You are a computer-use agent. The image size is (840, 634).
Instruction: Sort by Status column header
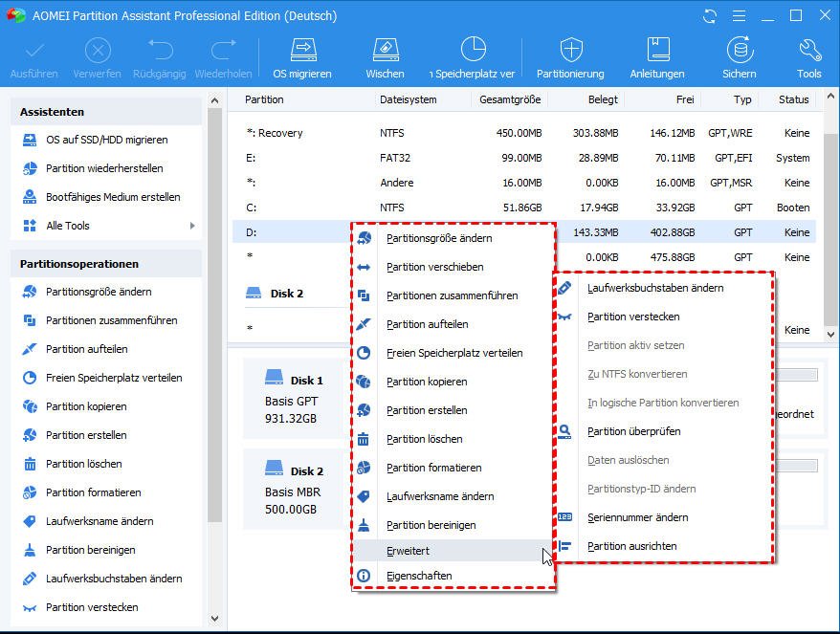[x=793, y=99]
